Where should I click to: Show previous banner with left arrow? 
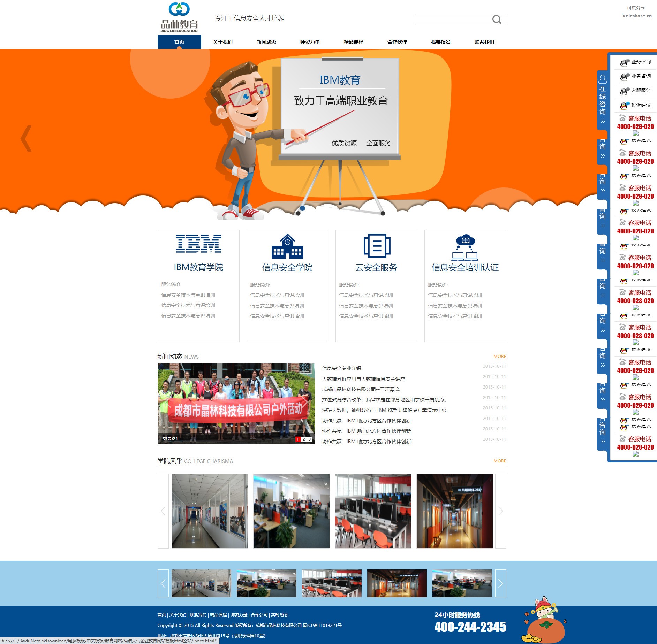(26, 138)
